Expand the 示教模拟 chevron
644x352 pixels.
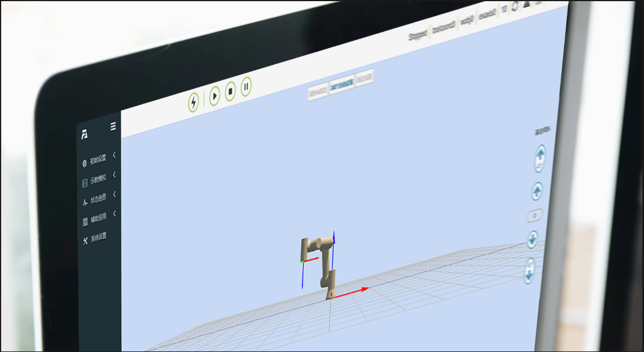pyautogui.click(x=114, y=175)
